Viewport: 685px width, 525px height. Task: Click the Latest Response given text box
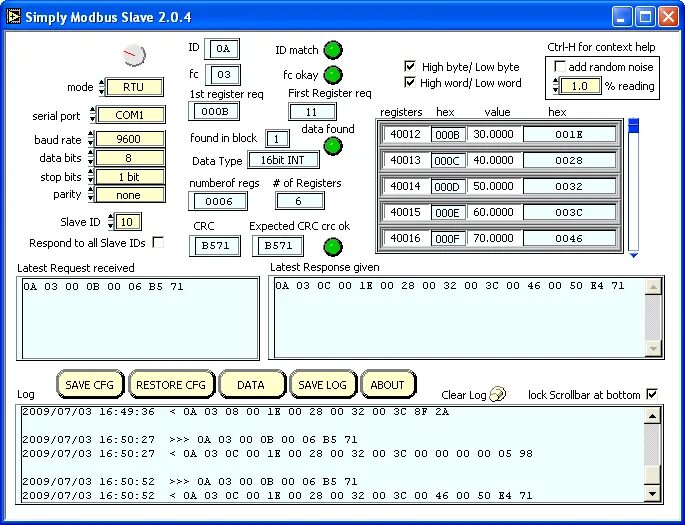459,318
